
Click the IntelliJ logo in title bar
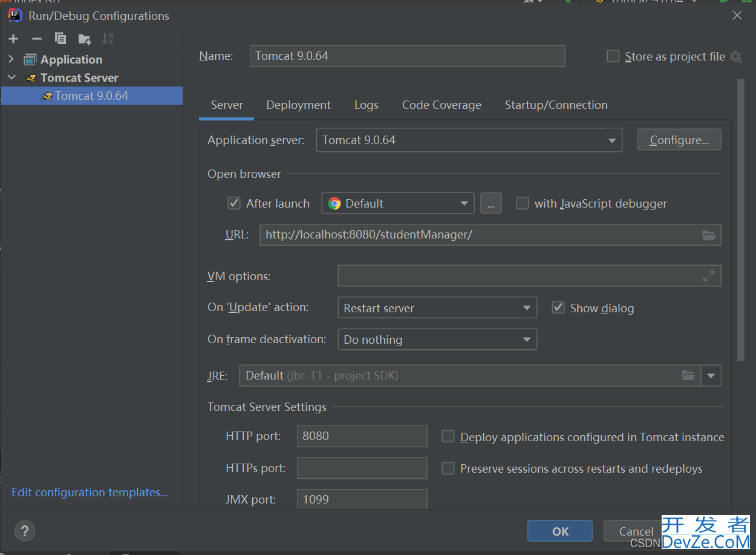pos(16,15)
